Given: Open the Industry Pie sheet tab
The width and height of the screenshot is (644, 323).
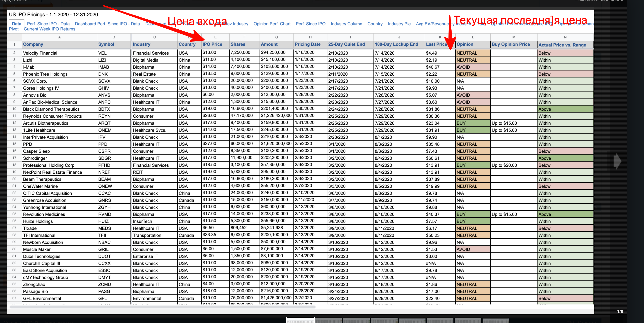Looking at the screenshot, I should point(399,24).
